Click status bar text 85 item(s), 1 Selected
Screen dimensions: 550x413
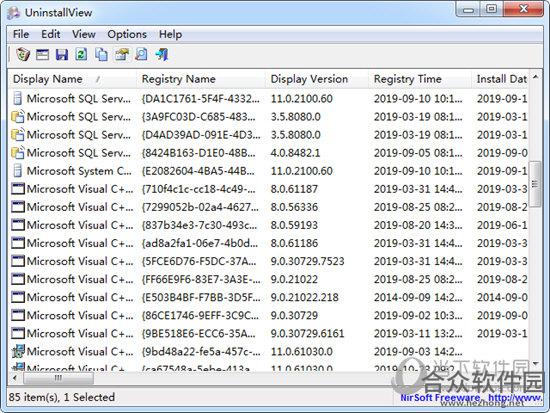tap(62, 397)
